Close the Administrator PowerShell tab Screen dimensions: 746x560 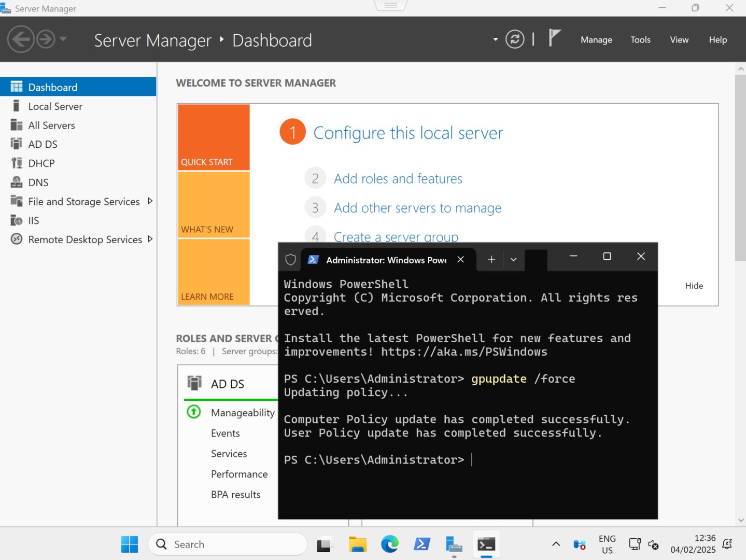tap(460, 259)
